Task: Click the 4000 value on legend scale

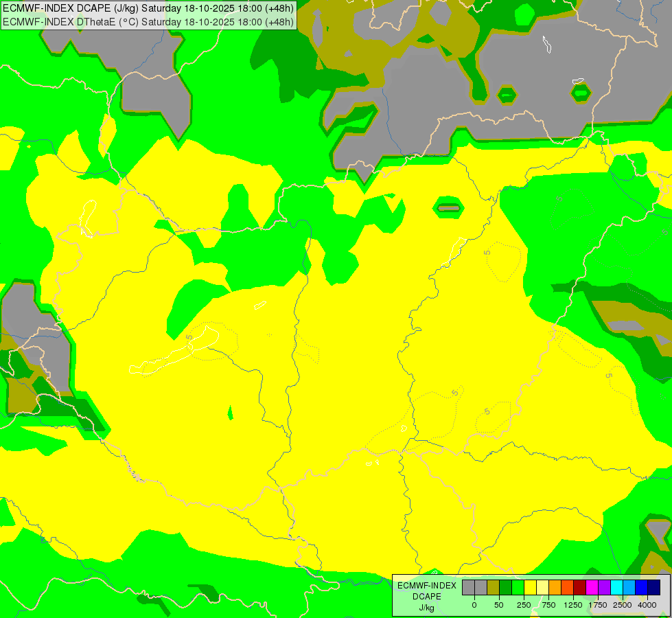Action: 647,605
